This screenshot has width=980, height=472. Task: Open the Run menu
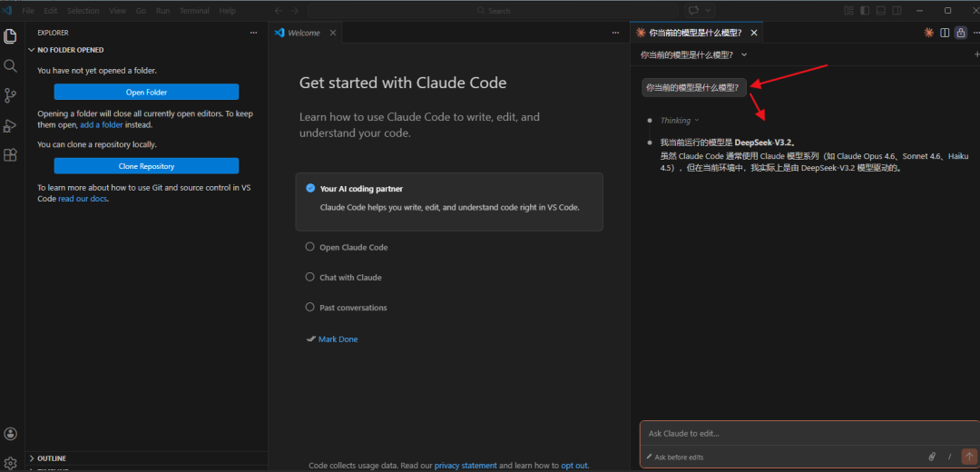tap(162, 11)
